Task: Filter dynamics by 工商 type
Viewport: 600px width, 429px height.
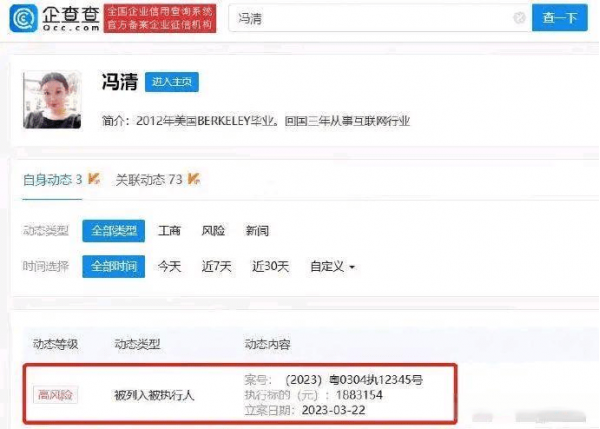Action: pyautogui.click(x=169, y=231)
